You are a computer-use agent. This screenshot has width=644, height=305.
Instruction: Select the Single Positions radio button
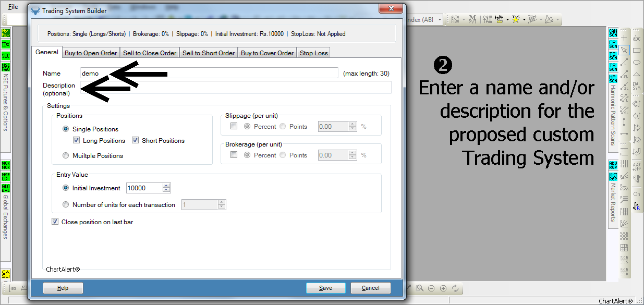(x=66, y=129)
